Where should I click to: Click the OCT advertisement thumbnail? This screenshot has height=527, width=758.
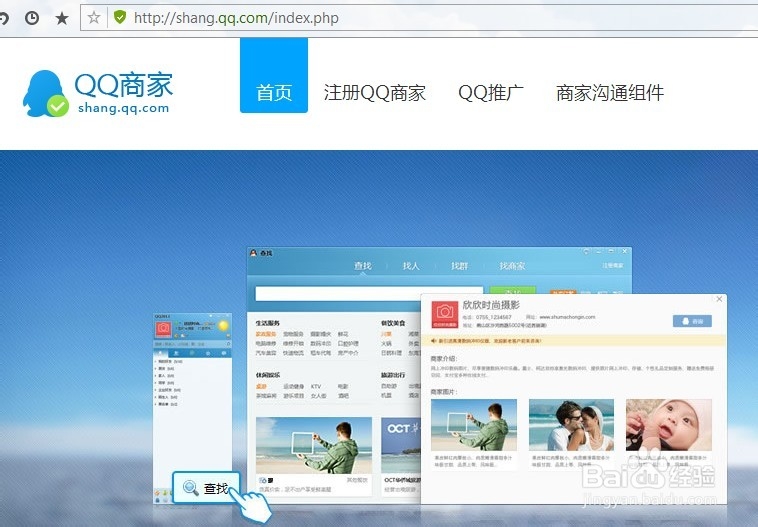point(401,445)
